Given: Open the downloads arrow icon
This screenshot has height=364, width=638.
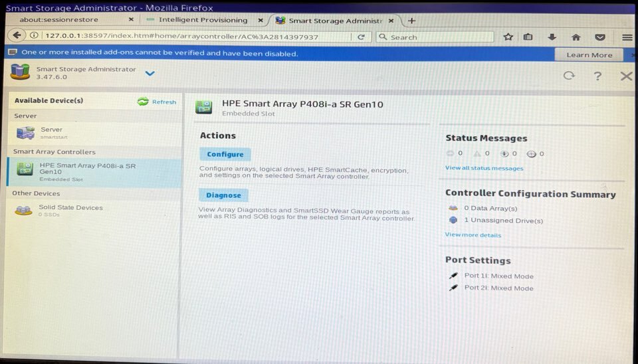Looking at the screenshot, I should (x=552, y=37).
